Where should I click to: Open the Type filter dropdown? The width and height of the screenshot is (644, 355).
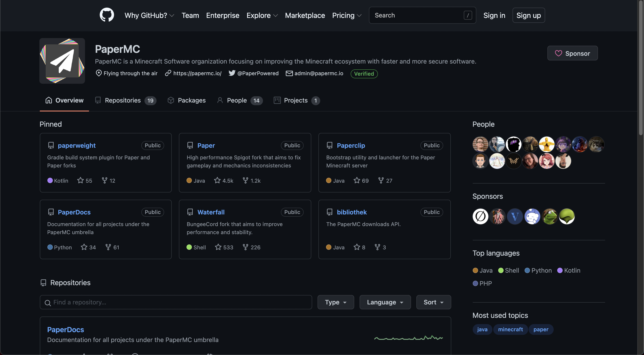tap(335, 302)
